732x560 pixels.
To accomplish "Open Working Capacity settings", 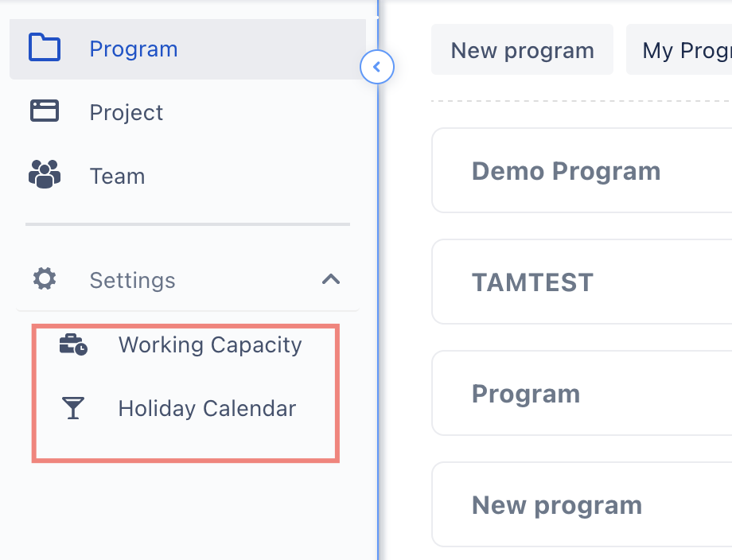I will pos(210,344).
